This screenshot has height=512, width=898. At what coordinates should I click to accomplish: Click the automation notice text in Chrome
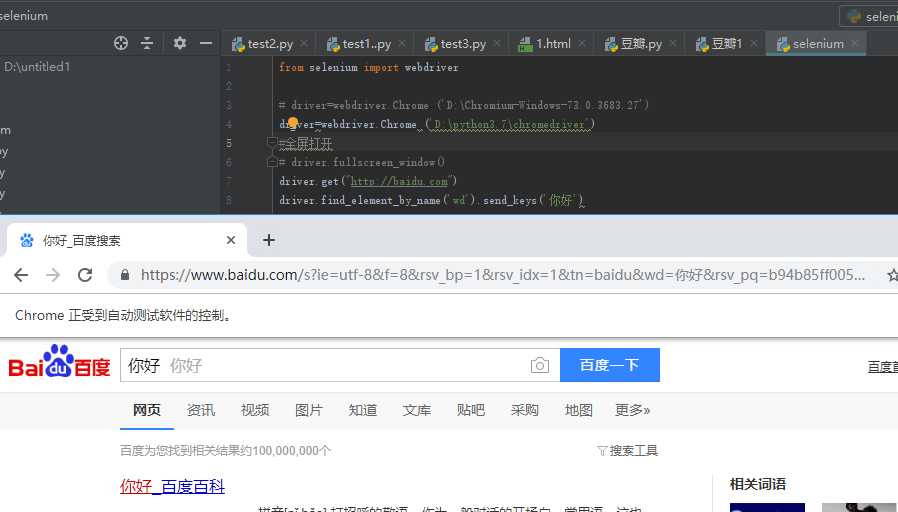tap(124, 316)
